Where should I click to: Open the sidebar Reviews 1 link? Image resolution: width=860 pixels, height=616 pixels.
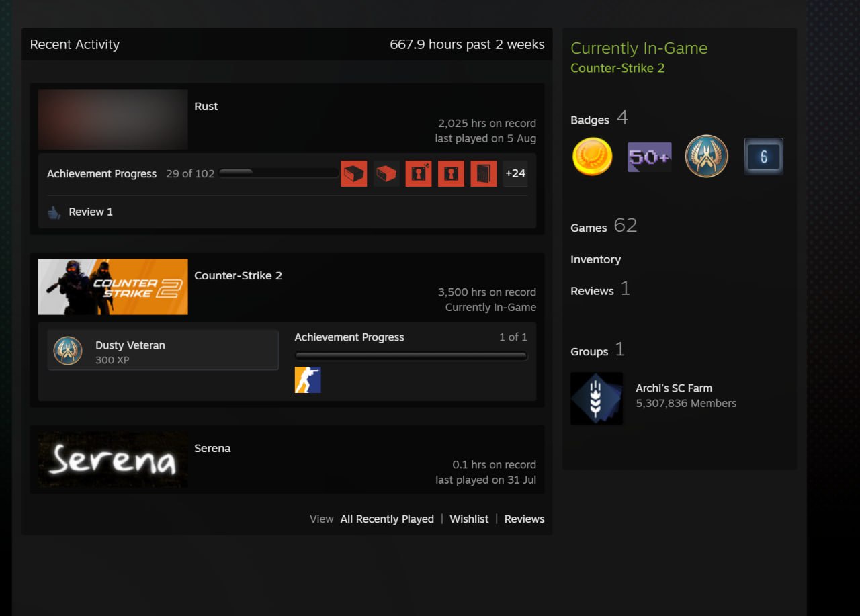(x=601, y=290)
